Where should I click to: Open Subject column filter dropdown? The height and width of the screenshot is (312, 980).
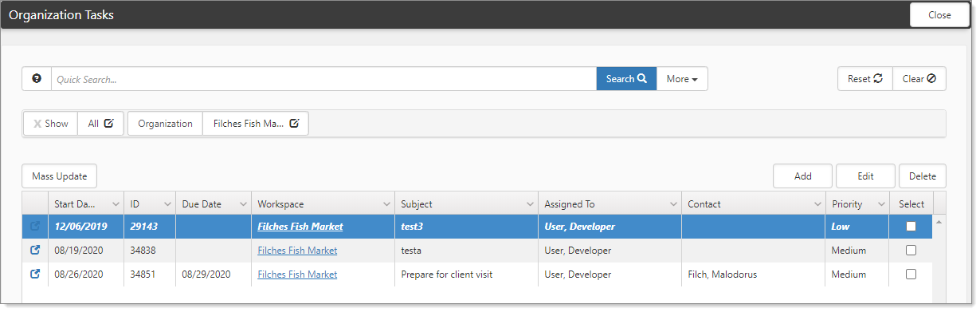pos(530,204)
